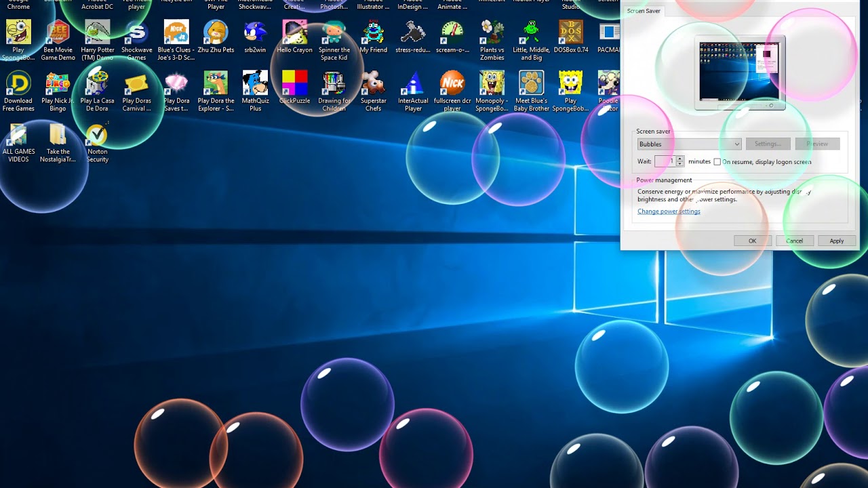The image size is (868, 488).
Task: Launch Plants vs Zombies shortcut
Action: click(x=492, y=39)
